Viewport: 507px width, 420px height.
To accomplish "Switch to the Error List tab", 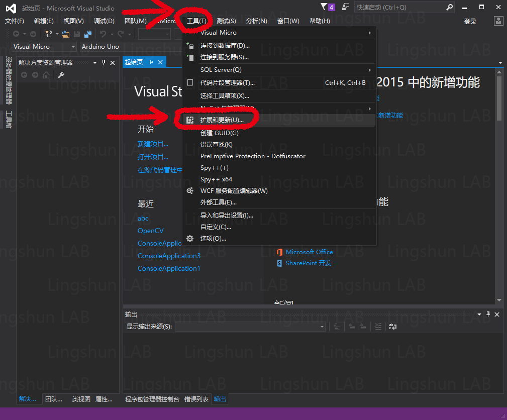I will 196,399.
